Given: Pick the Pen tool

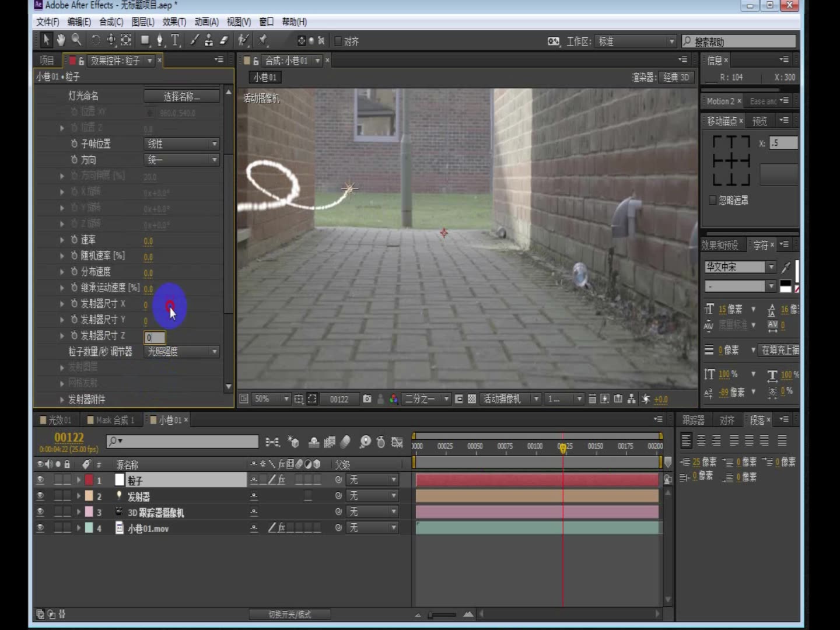Looking at the screenshot, I should coord(160,40).
